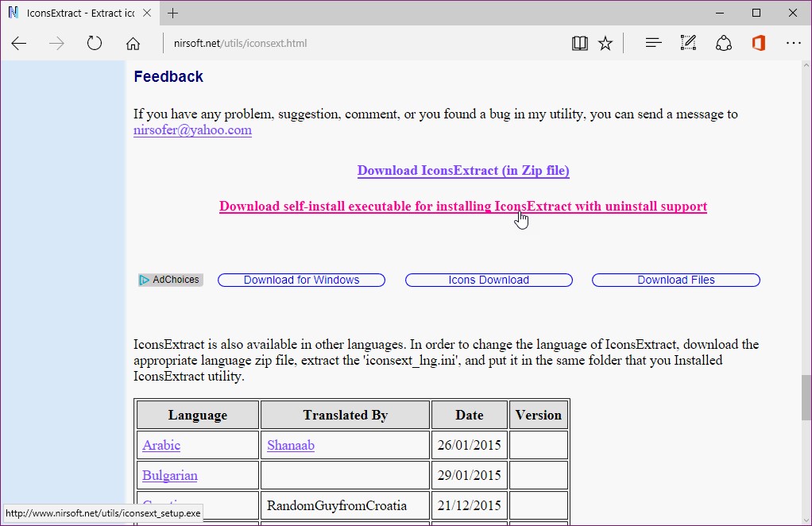The image size is (812, 526).
Task: Click the vertical scrollbar thumb
Action: [806, 397]
